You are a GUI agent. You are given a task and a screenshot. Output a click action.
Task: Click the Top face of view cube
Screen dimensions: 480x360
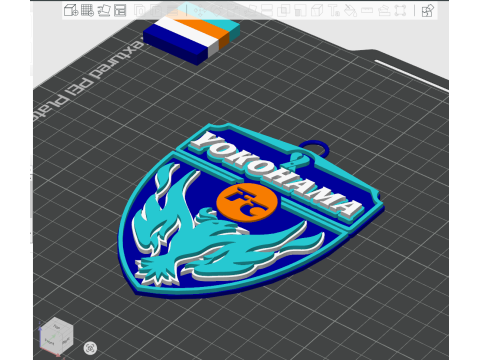(56, 327)
